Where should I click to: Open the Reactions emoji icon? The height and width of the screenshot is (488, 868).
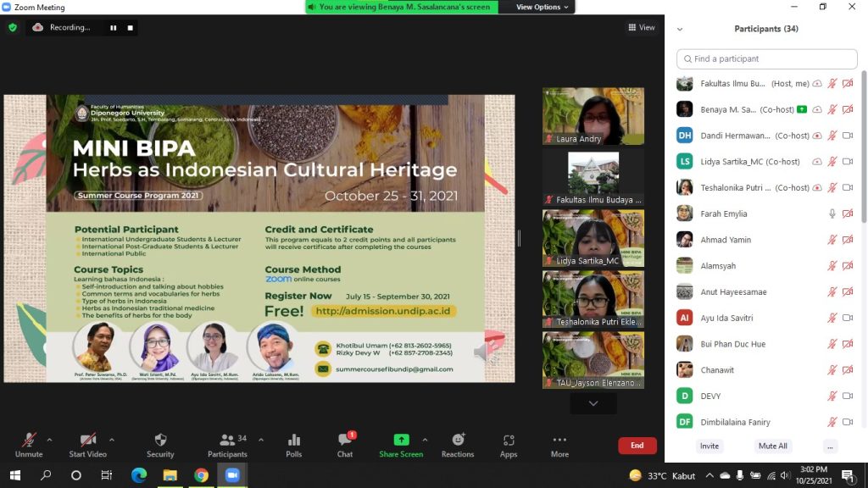tap(458, 441)
